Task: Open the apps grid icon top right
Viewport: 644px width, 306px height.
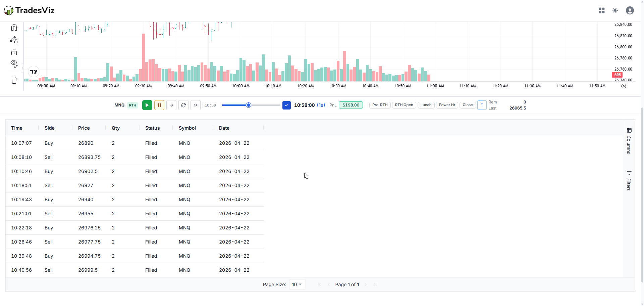Action: tap(602, 10)
